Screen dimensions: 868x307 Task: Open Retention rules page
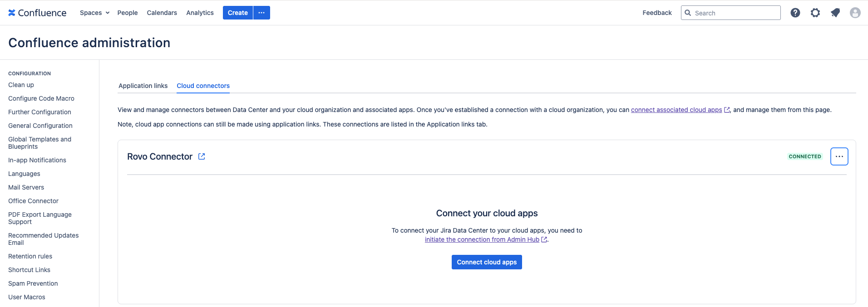(30, 256)
